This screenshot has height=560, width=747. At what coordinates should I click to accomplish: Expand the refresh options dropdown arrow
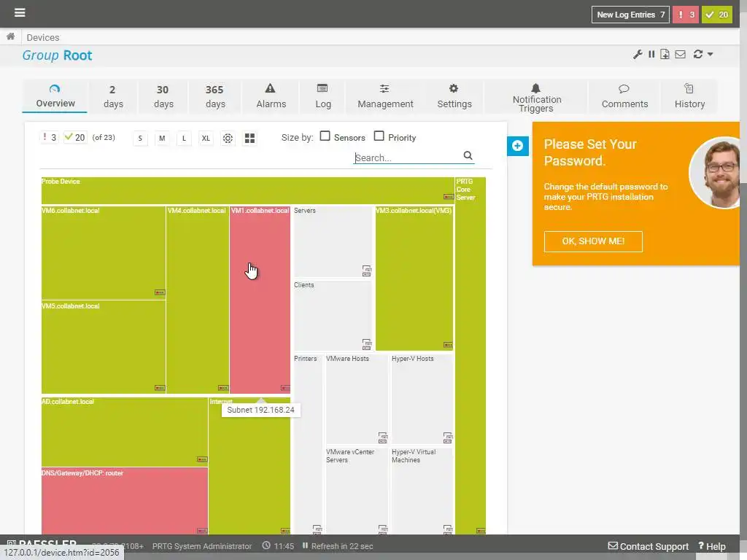pos(711,54)
